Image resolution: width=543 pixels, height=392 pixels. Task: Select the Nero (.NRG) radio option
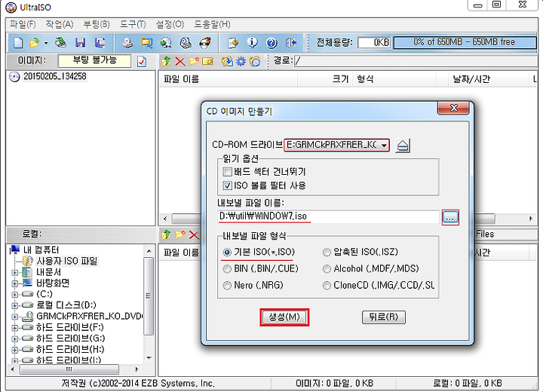tap(227, 286)
